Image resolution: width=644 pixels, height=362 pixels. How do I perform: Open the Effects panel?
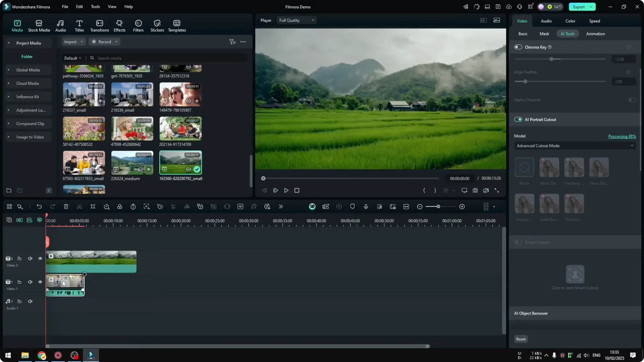119,25
